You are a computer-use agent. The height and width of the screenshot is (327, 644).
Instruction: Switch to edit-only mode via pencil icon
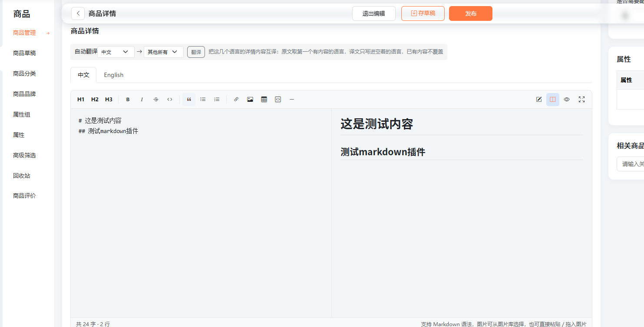(539, 100)
